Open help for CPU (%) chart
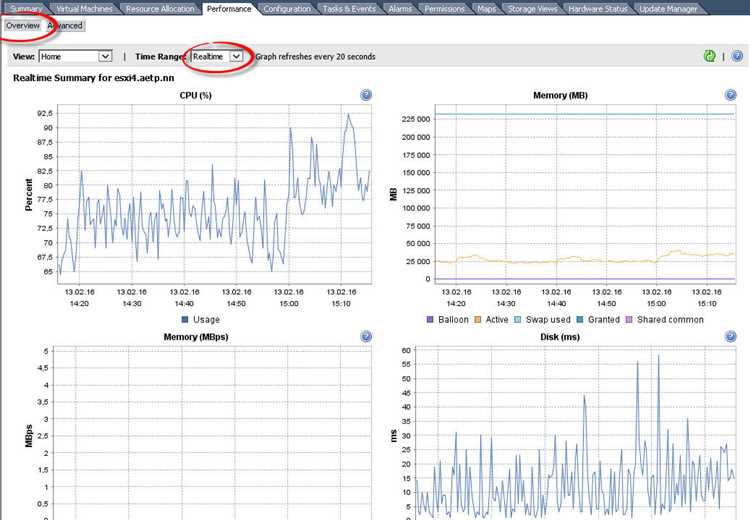 coord(366,95)
